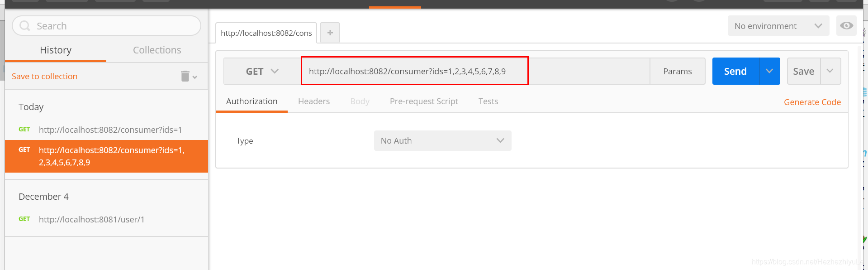Screen dimensions: 868x270
Task: Open the GET method dropdown
Action: point(262,71)
